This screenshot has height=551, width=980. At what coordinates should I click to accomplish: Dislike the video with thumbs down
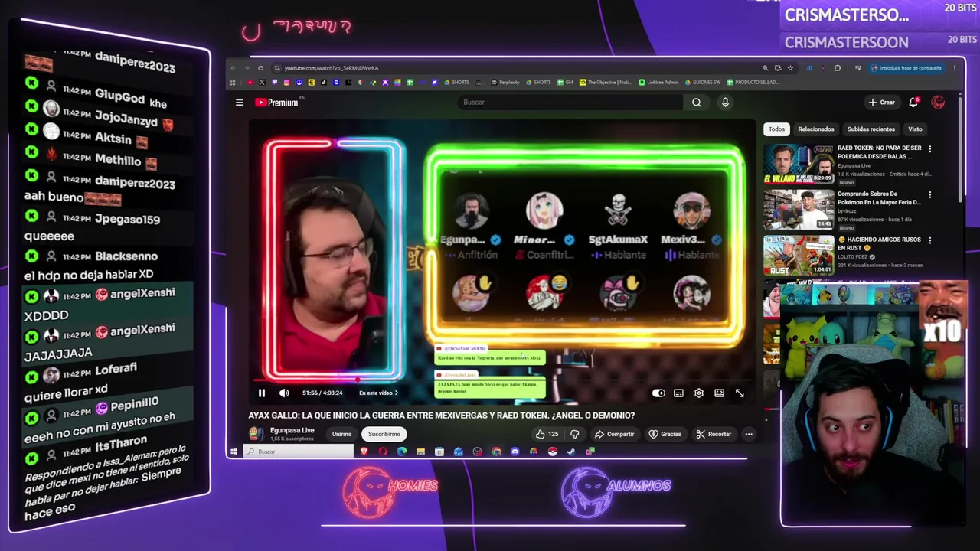coord(575,434)
